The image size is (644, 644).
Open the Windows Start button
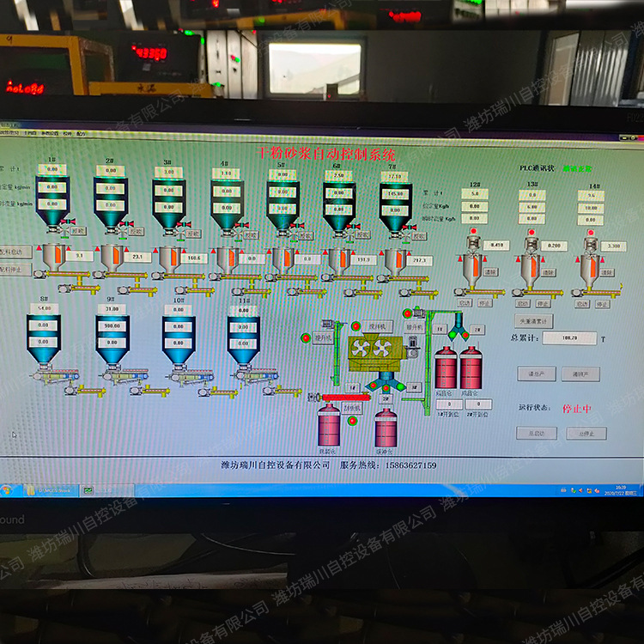click(x=7, y=490)
